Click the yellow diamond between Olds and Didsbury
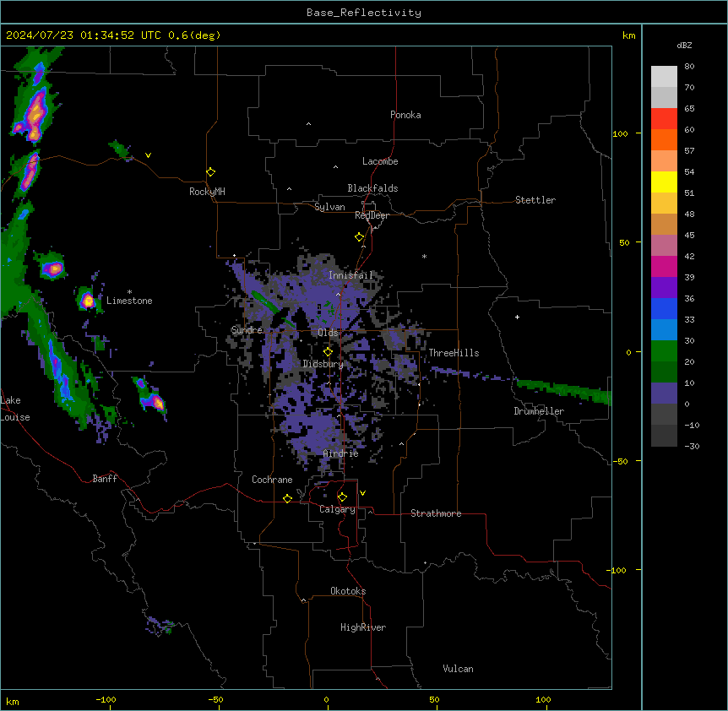Screen dimensions: 728x711 328,352
